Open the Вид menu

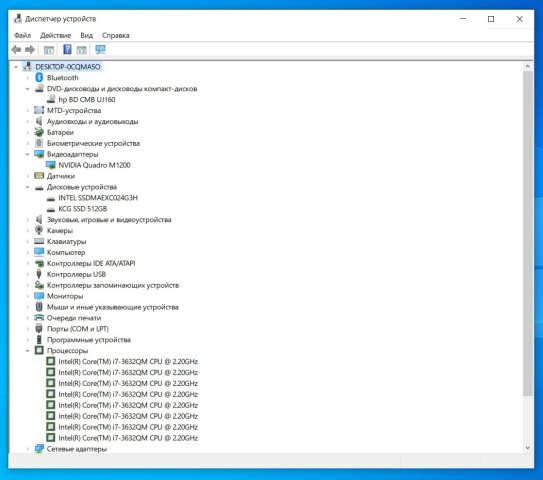pyautogui.click(x=87, y=35)
